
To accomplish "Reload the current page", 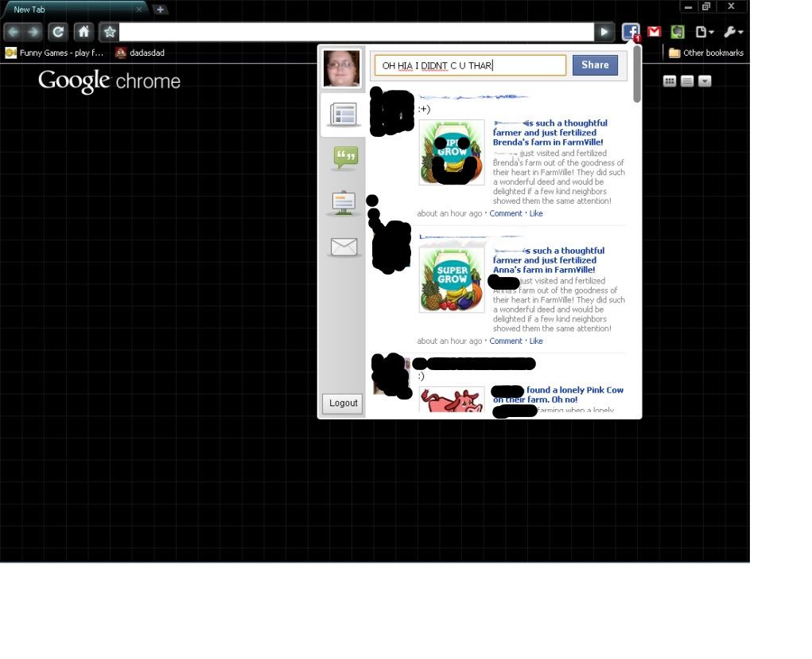I will (58, 32).
